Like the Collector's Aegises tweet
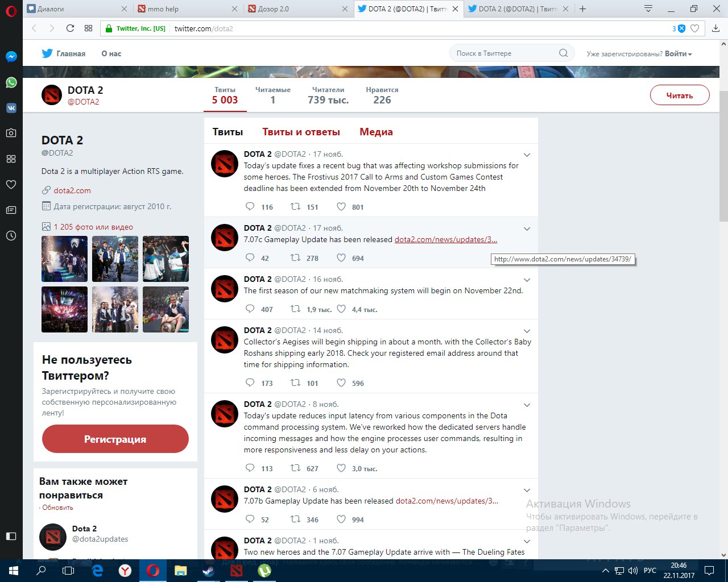 pos(341,383)
